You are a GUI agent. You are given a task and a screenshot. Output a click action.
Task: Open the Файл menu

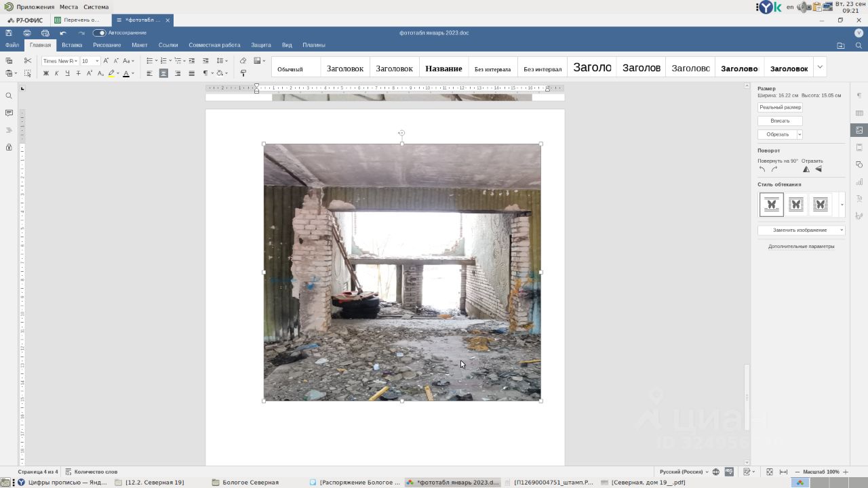(12, 45)
